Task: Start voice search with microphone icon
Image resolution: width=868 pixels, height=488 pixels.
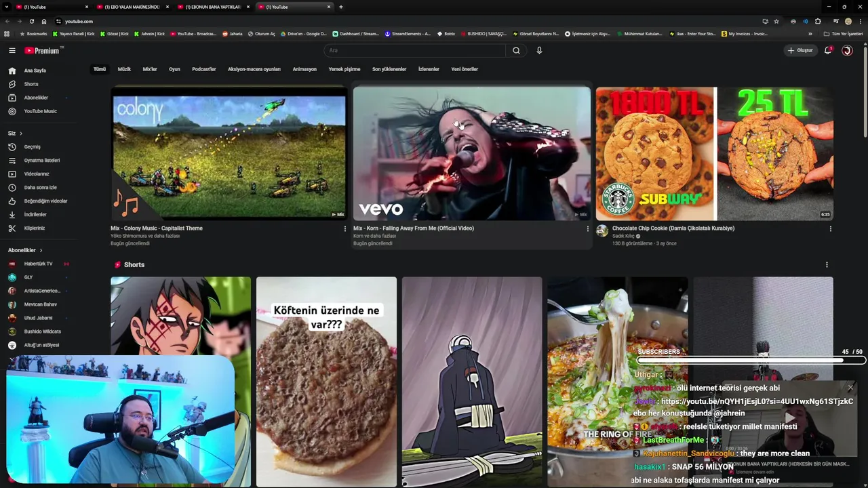Action: 539,50
